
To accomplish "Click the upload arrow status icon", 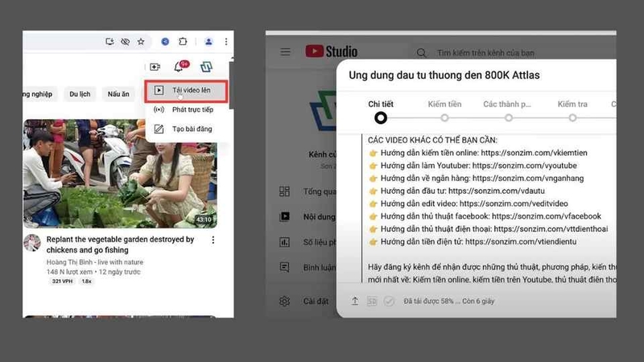I will point(355,301).
